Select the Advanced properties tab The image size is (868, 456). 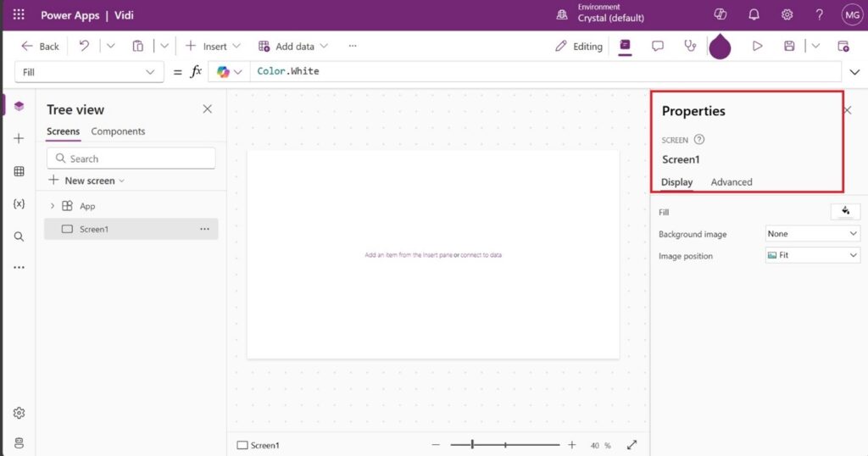tap(731, 182)
